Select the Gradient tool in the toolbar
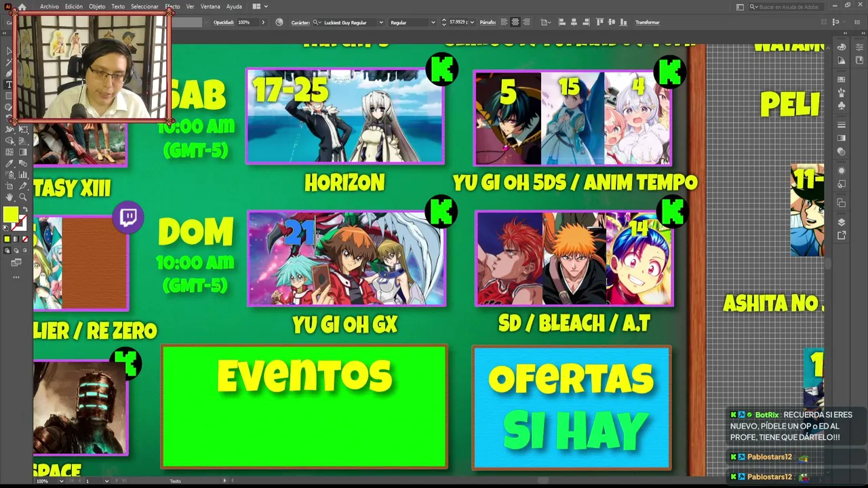868x488 pixels. pos(23,152)
